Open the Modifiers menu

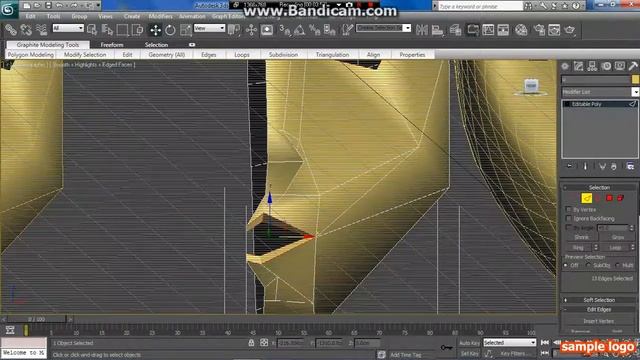(160, 16)
